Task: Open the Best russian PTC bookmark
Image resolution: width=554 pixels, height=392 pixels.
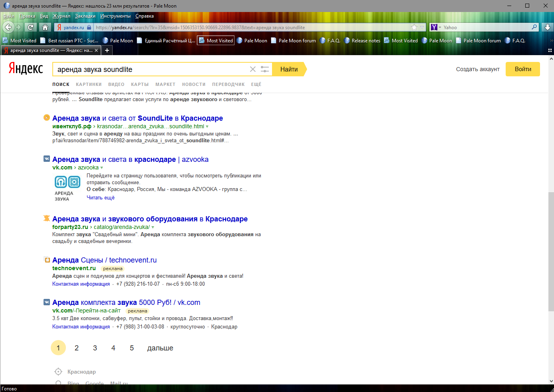Action: click(69, 40)
